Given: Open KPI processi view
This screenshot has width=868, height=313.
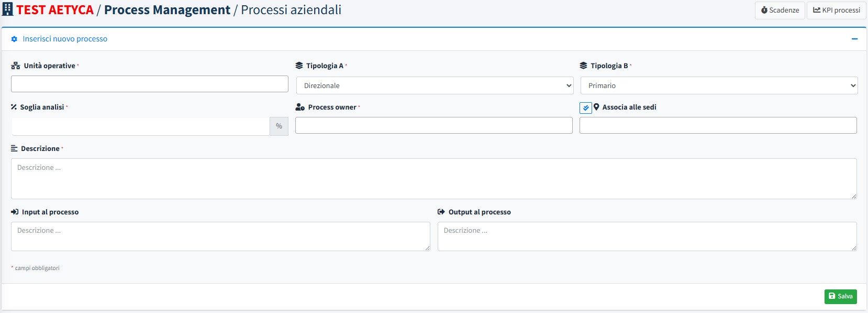Looking at the screenshot, I should (x=836, y=10).
